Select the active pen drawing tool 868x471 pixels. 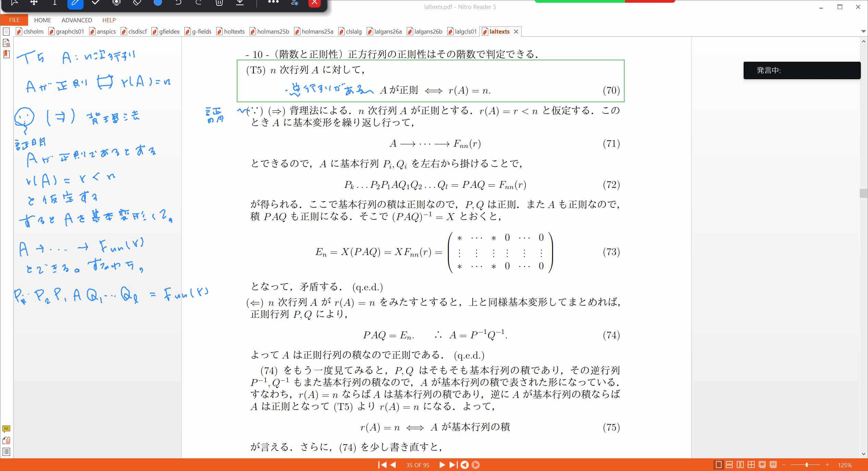75,3
